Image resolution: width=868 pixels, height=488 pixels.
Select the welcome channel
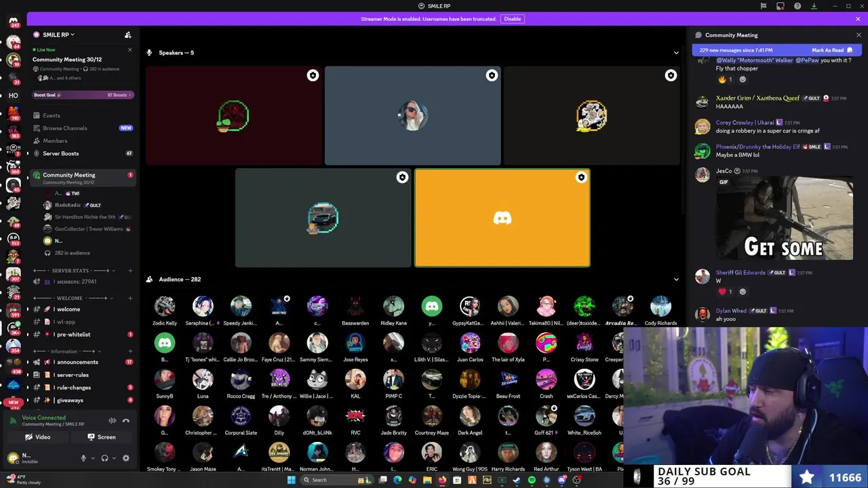[83, 309]
